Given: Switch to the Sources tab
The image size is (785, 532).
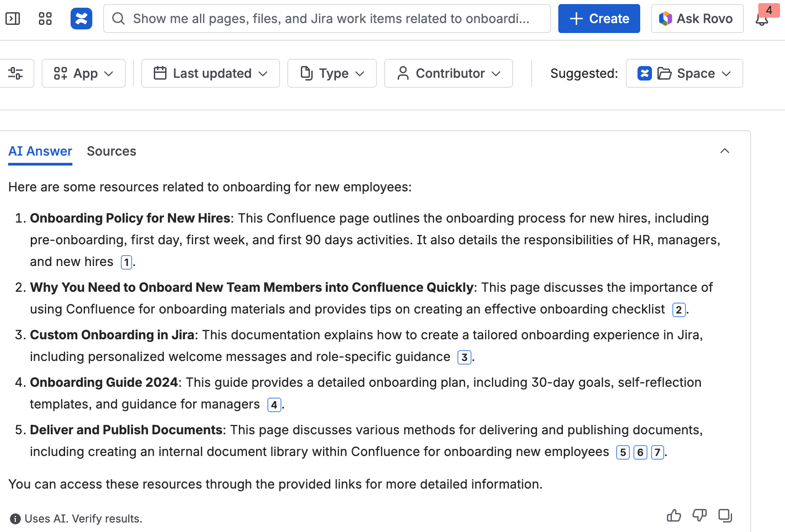Looking at the screenshot, I should click(111, 151).
